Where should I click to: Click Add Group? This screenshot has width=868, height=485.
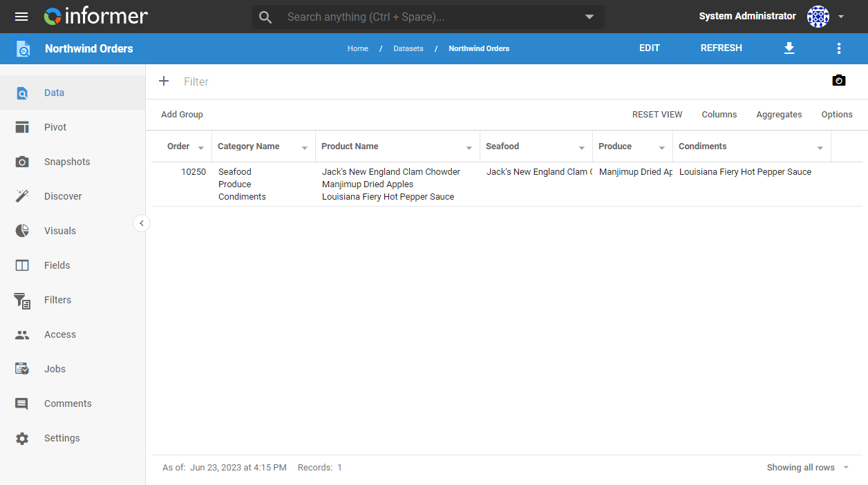pos(182,115)
